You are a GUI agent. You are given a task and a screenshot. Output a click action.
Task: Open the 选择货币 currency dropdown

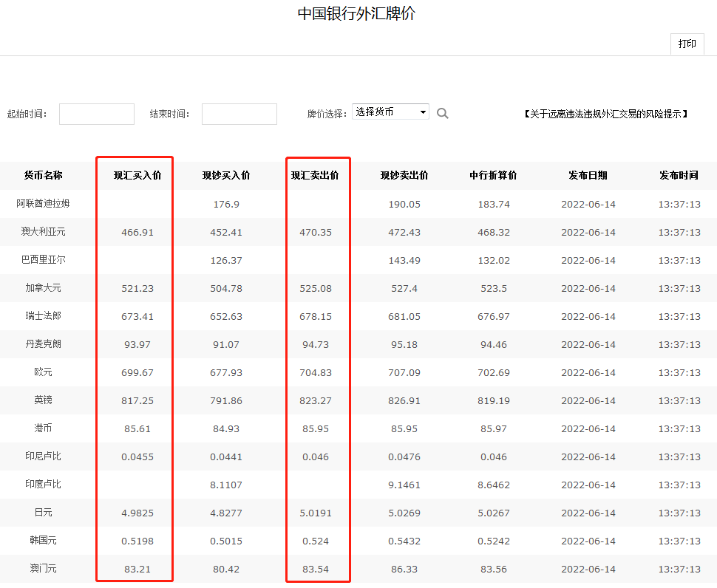[390, 112]
